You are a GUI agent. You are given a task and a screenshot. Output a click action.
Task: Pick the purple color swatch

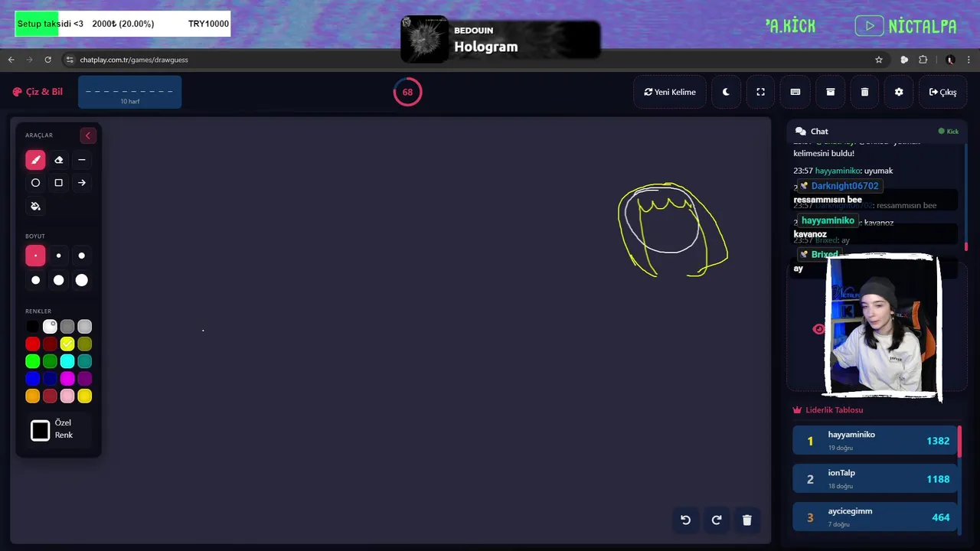click(85, 379)
